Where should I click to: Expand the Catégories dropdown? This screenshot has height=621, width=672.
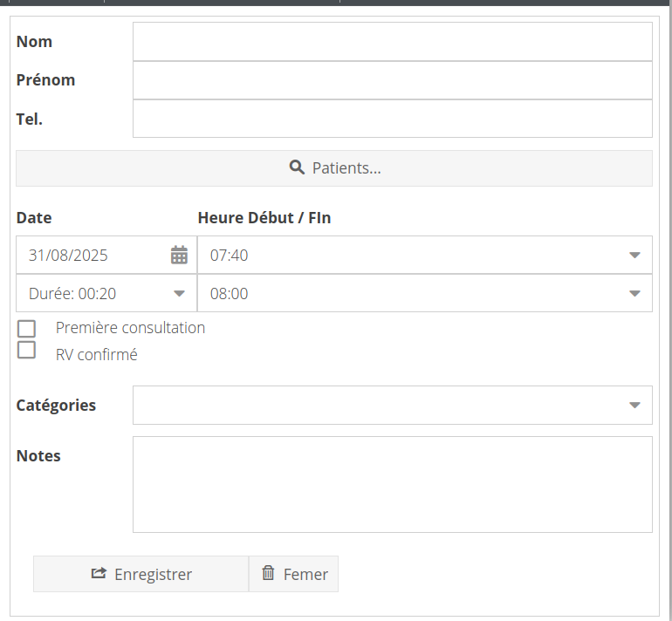(x=634, y=406)
